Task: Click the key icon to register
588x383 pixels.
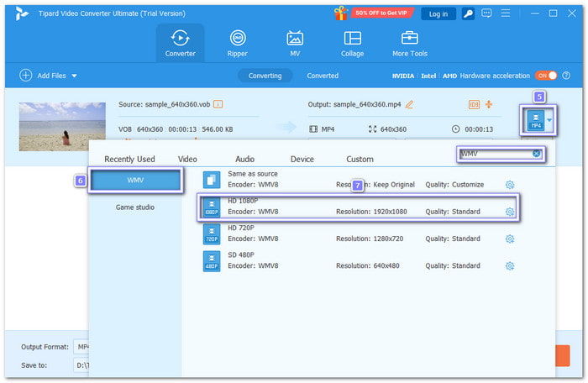Action: (466, 13)
